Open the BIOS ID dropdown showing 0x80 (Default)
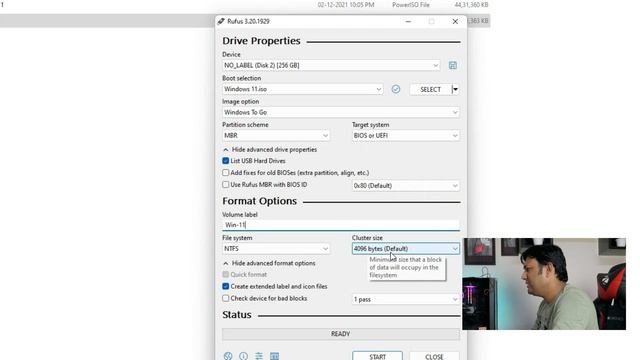 [406, 186]
